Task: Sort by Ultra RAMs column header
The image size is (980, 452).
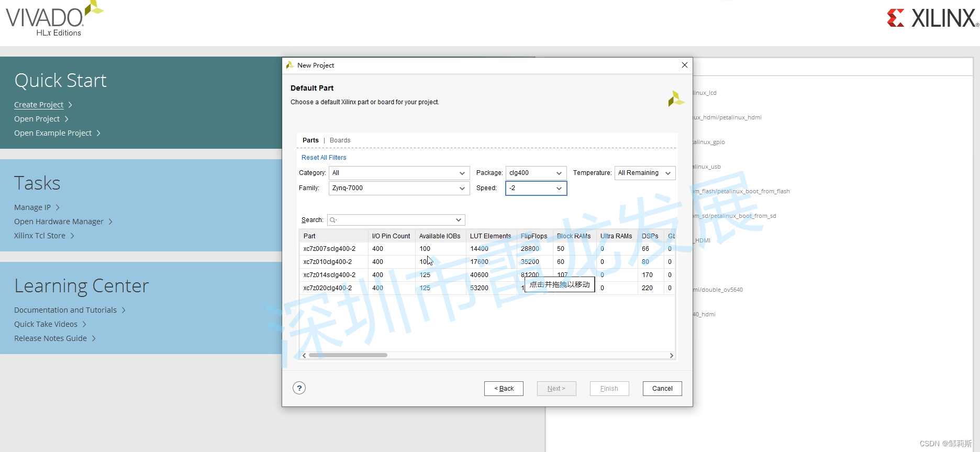Action: click(x=617, y=236)
